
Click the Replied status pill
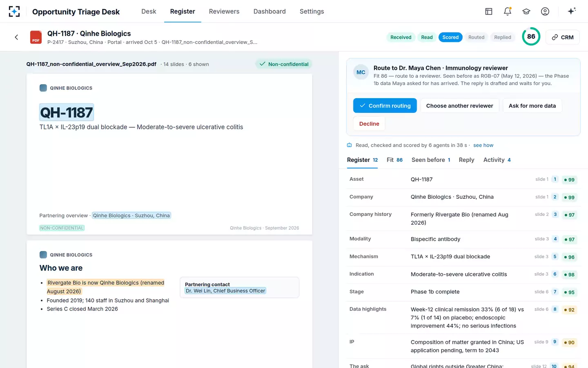click(503, 37)
